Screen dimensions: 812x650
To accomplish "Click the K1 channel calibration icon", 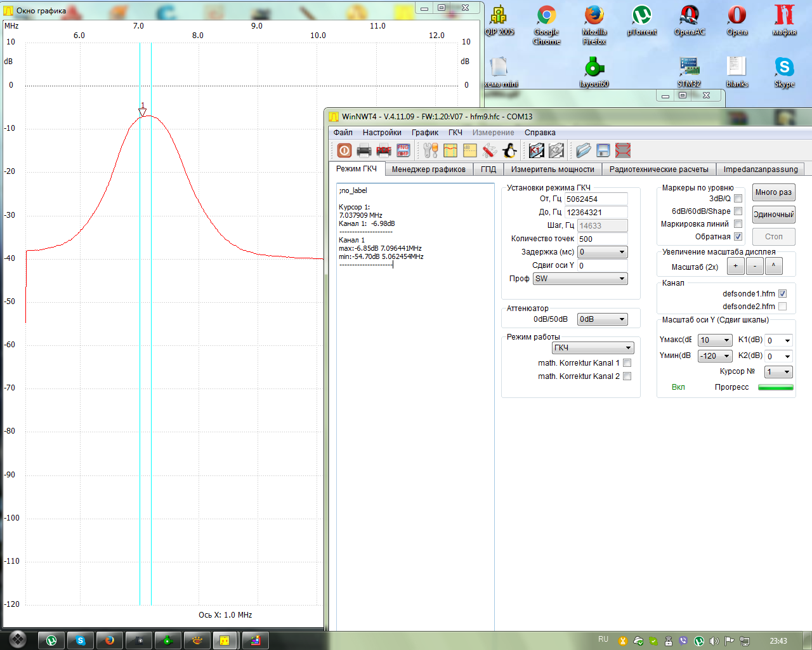I will tap(537, 150).
